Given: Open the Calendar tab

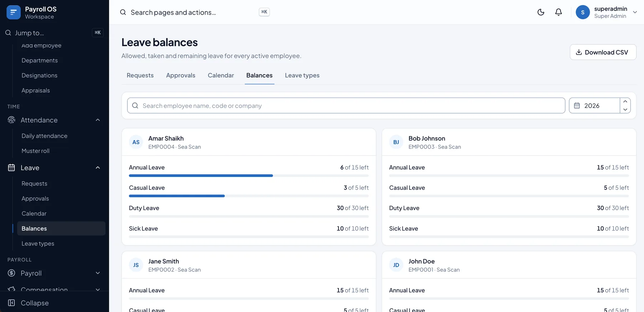Looking at the screenshot, I should coord(221,75).
